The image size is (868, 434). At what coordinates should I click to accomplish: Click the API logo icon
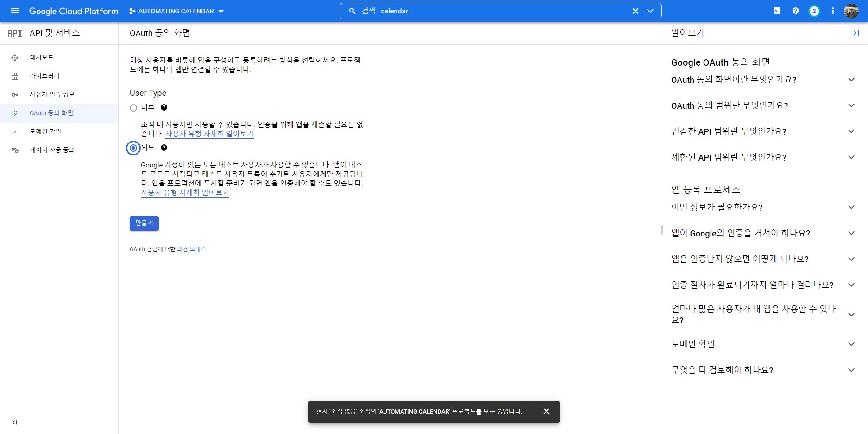coord(15,33)
